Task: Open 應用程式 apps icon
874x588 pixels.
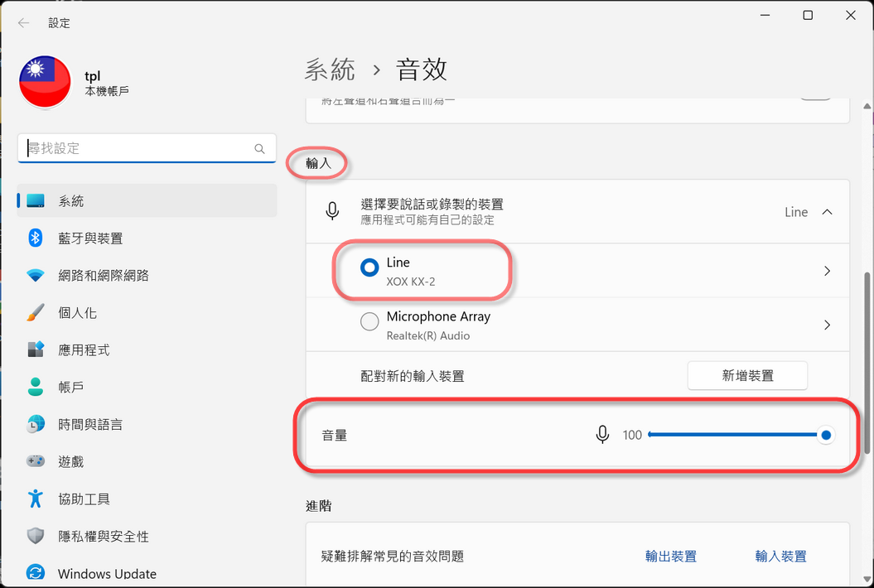Action: tap(36, 350)
